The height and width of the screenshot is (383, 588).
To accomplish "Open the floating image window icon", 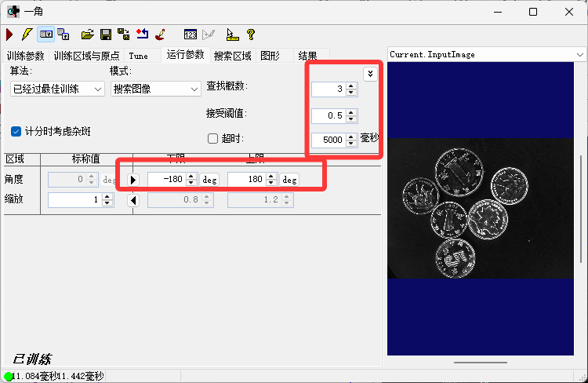I will (x=64, y=35).
